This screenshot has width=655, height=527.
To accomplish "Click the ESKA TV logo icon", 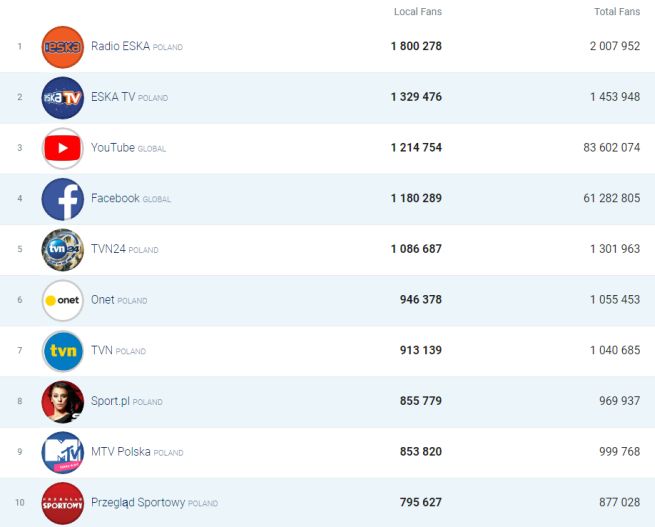I will (x=62, y=98).
